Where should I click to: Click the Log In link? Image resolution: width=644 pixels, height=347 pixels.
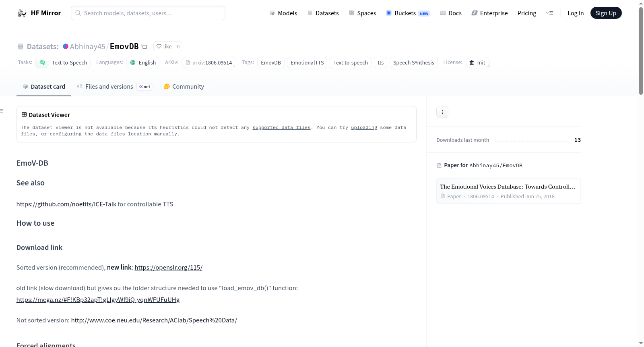(x=576, y=13)
